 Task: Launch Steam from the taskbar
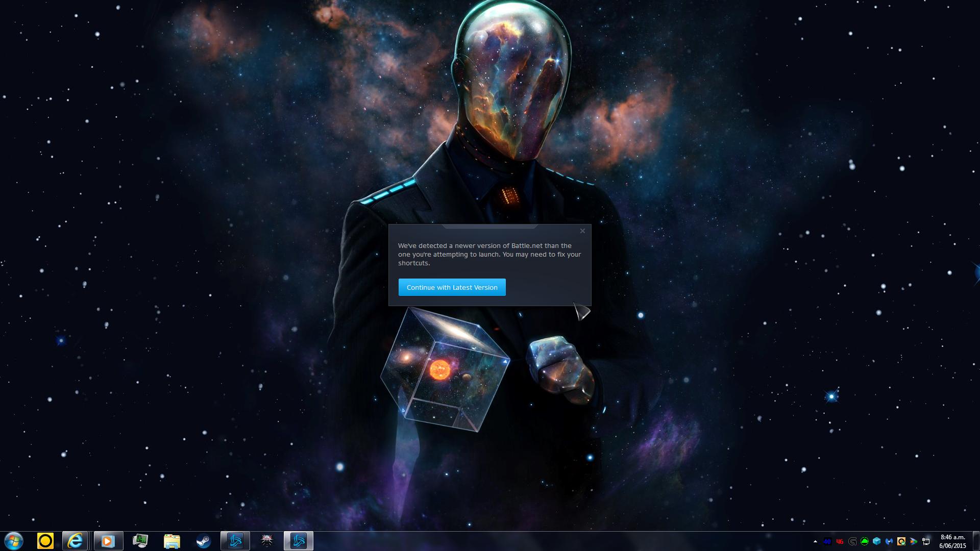204,541
